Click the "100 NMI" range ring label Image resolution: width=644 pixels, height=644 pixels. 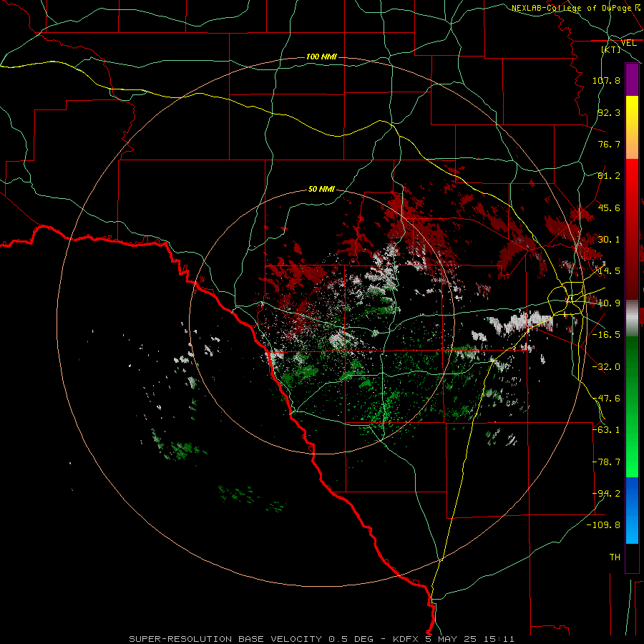point(321,57)
